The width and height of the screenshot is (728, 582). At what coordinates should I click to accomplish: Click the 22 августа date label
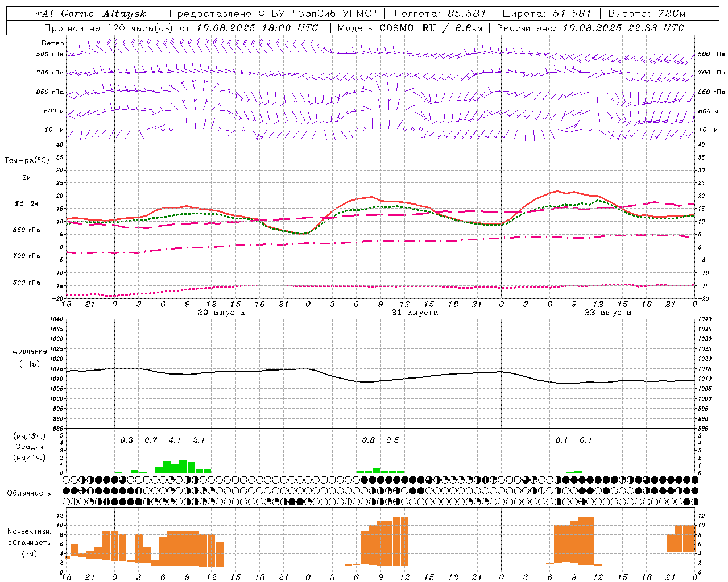(x=608, y=313)
